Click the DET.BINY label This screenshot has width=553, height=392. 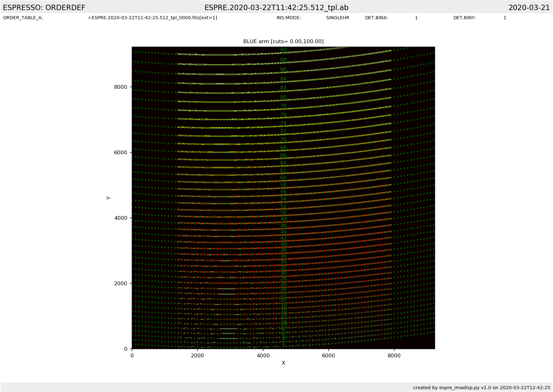[x=464, y=18]
